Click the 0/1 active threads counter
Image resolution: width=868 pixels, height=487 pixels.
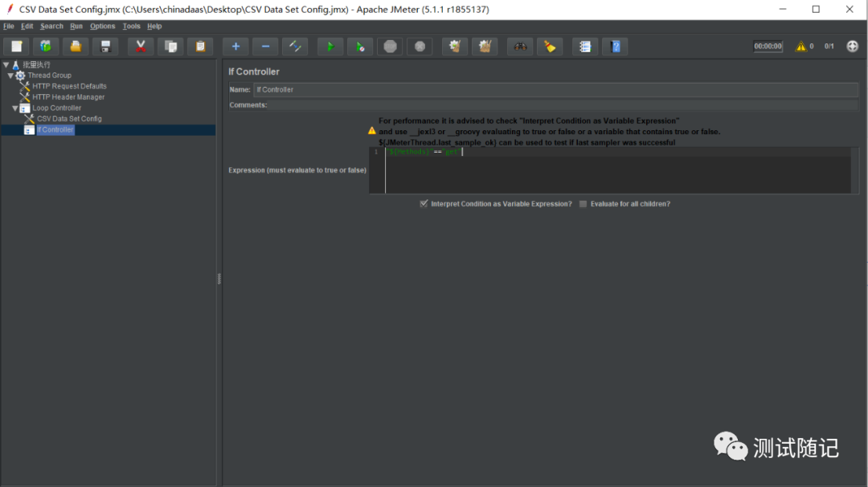(x=829, y=47)
